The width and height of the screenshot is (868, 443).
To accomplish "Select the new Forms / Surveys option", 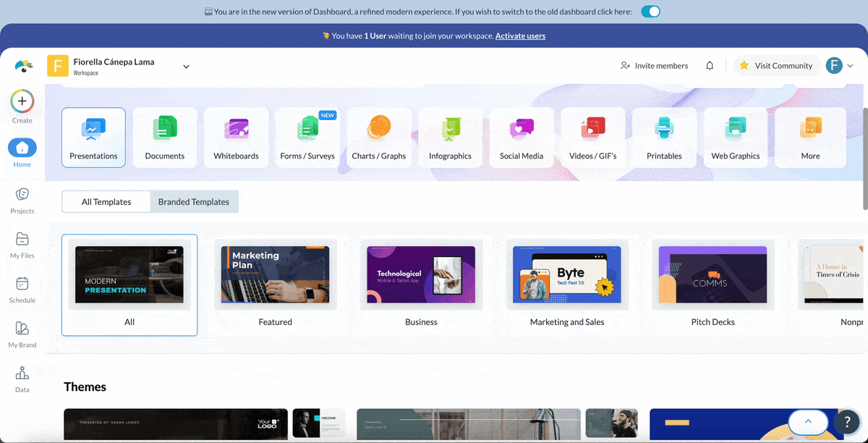I will [307, 137].
